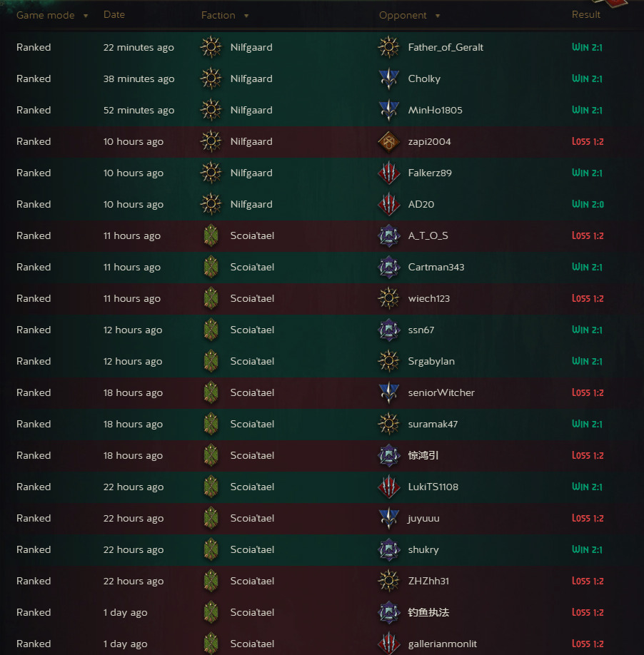Click the Loss 1:2 result against zapi2004
The height and width of the screenshot is (655, 644).
[x=588, y=142]
